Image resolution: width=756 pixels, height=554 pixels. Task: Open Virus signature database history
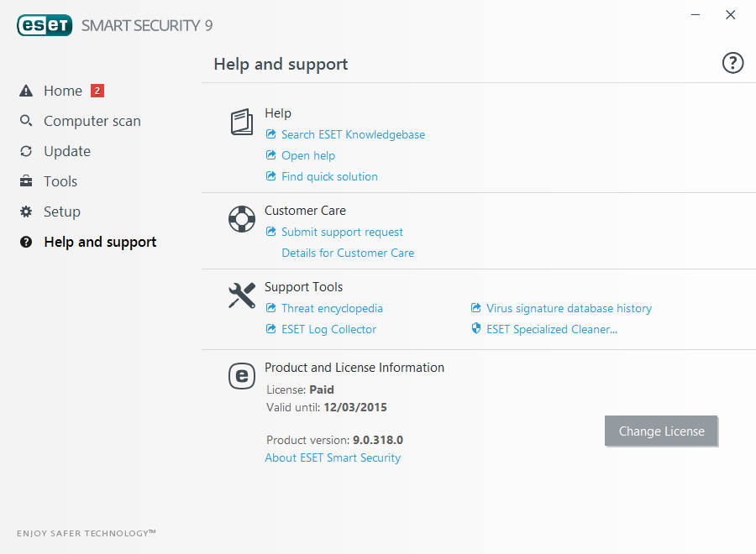pos(569,308)
